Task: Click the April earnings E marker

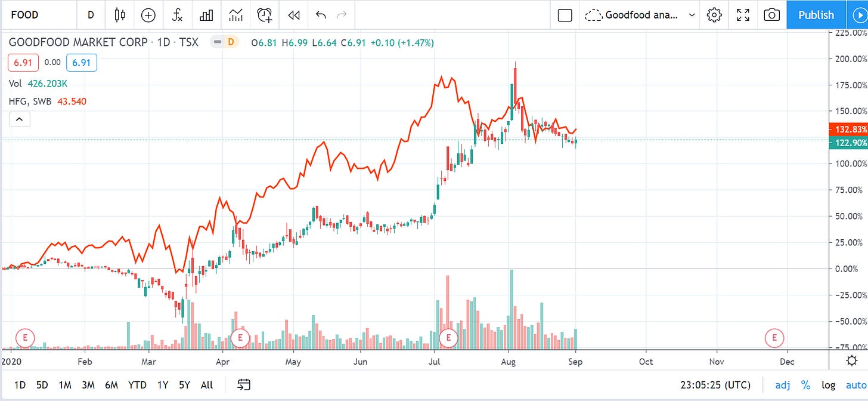Action: point(240,337)
